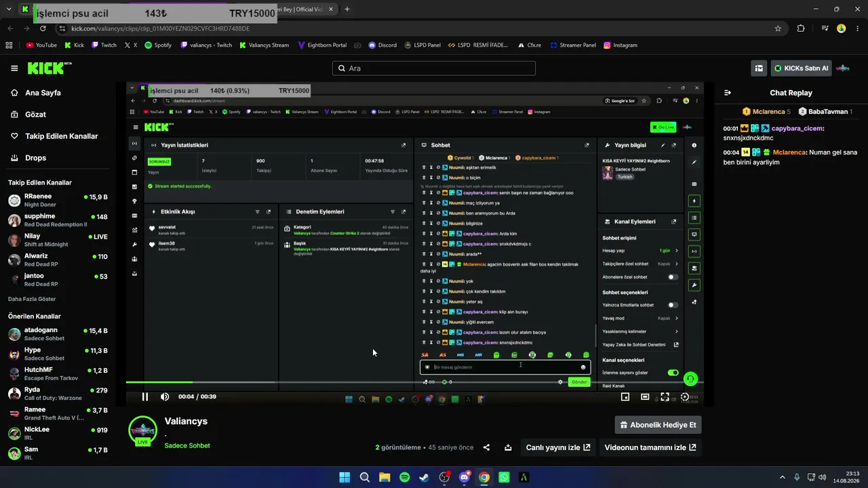Open the Streamer Panel bookmark
Image resolution: width=868 pixels, height=488 pixels.
[573, 45]
